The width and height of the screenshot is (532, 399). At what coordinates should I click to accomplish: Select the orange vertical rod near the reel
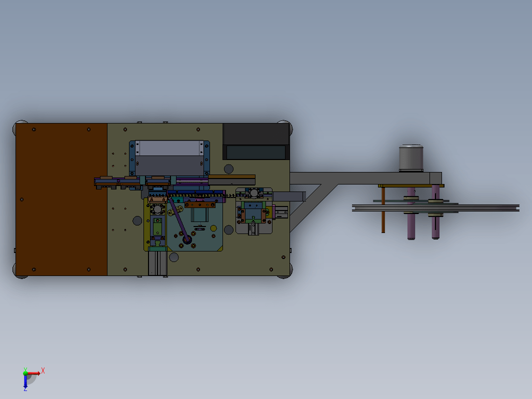(x=383, y=209)
